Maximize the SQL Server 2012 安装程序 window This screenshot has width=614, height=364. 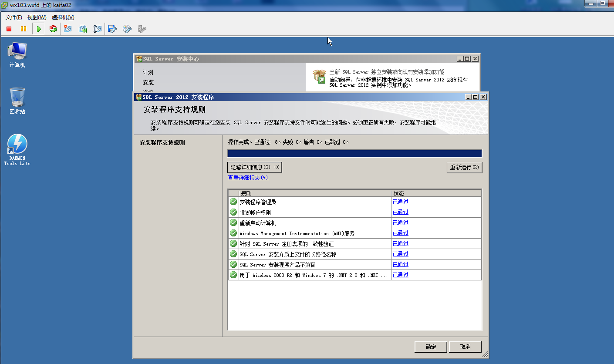click(x=476, y=97)
